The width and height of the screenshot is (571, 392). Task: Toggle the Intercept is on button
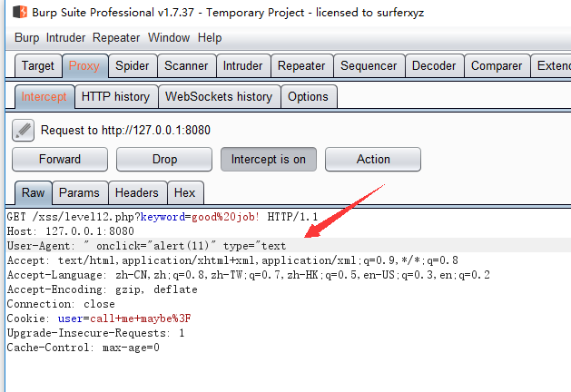pos(269,160)
